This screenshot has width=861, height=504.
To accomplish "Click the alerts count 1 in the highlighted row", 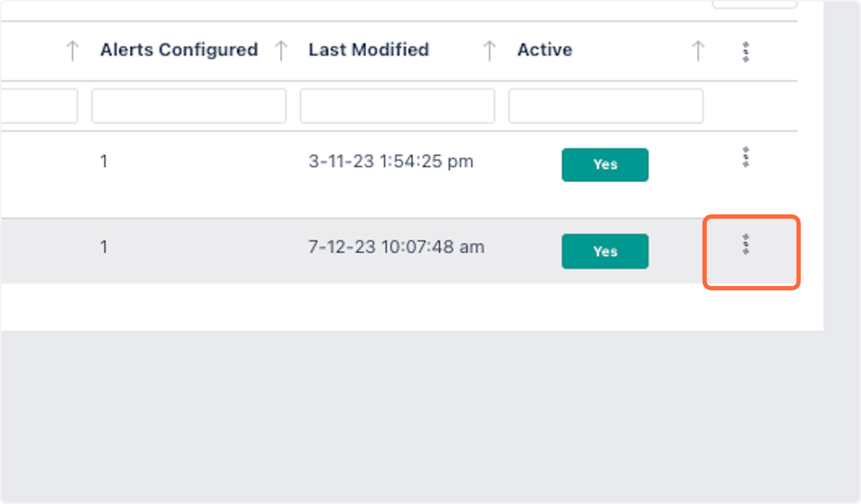I will (x=104, y=247).
